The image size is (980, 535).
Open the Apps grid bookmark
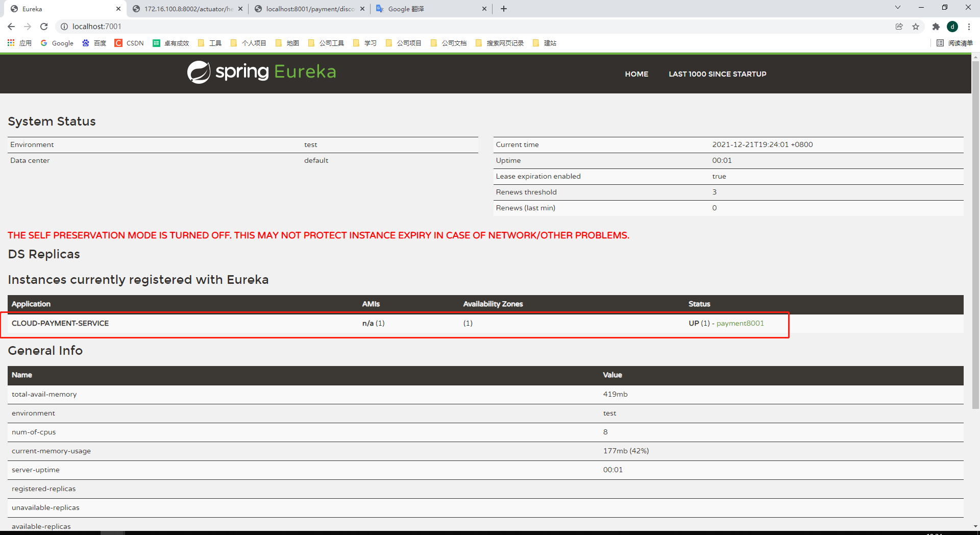point(19,43)
